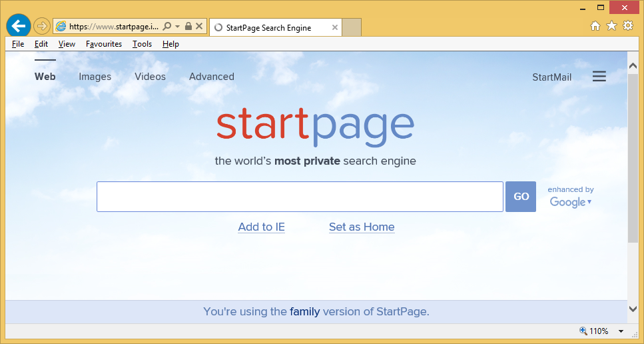Maximize the browser window

(601, 7)
